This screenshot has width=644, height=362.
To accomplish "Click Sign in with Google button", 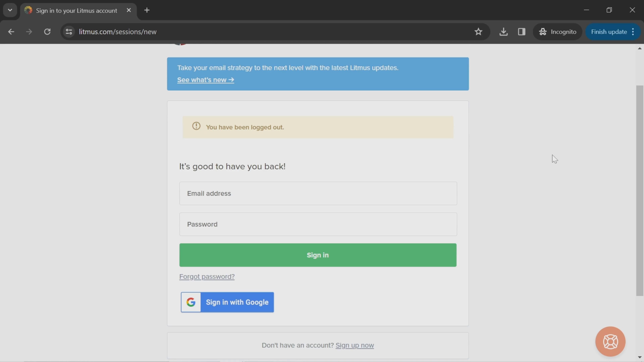I will pyautogui.click(x=227, y=302).
